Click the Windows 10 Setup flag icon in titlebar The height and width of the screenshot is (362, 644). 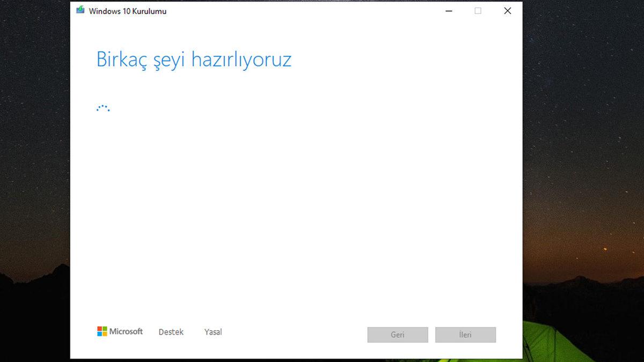coord(81,10)
